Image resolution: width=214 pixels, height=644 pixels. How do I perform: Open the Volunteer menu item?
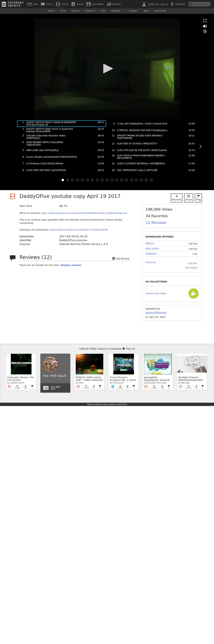[160, 11]
